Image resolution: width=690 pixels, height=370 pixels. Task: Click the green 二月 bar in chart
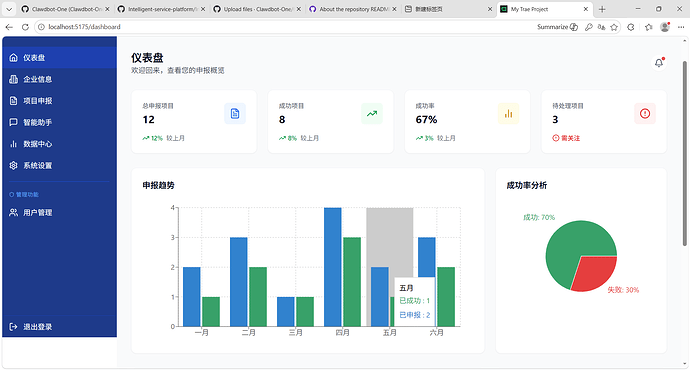[258, 297]
